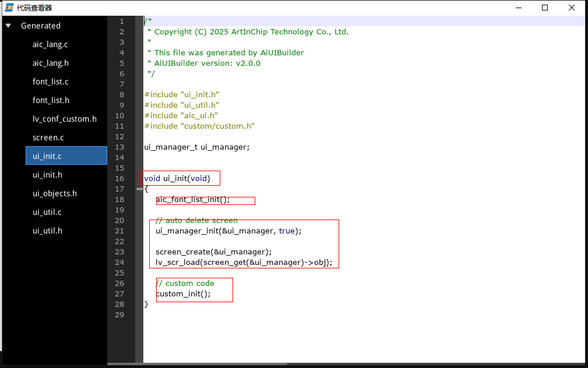Open ui_init.h file

click(48, 175)
